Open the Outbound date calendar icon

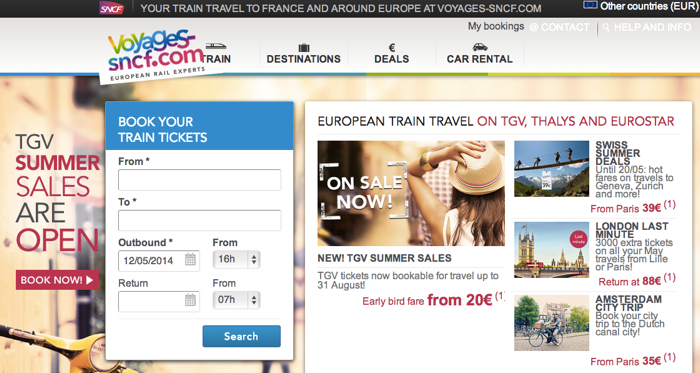click(x=190, y=260)
